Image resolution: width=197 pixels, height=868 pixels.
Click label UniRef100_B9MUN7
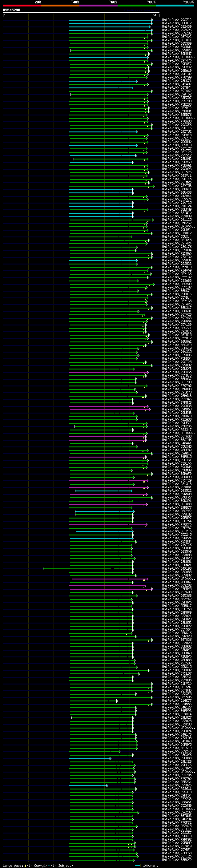[177, 54]
